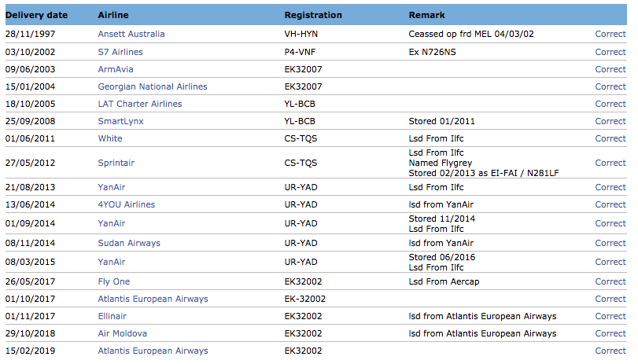Click Correct for the ArmAvia row
This screenshot has height=364, width=638.
[x=610, y=69]
